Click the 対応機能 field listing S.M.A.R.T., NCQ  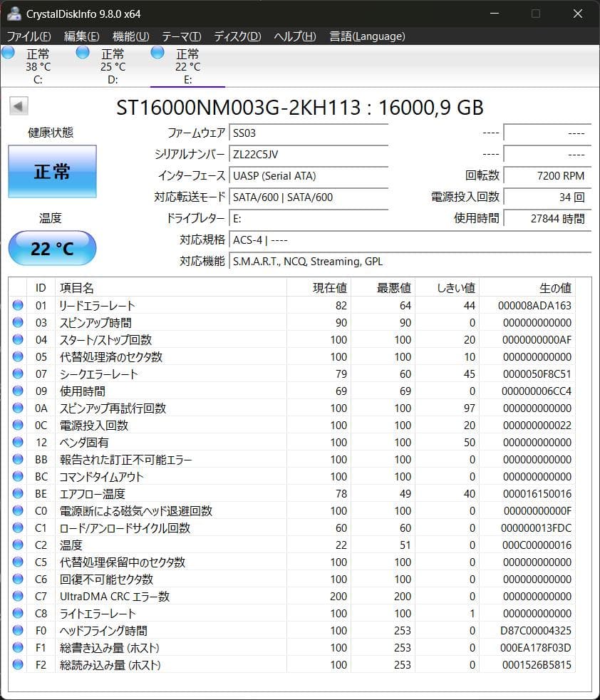click(x=410, y=261)
